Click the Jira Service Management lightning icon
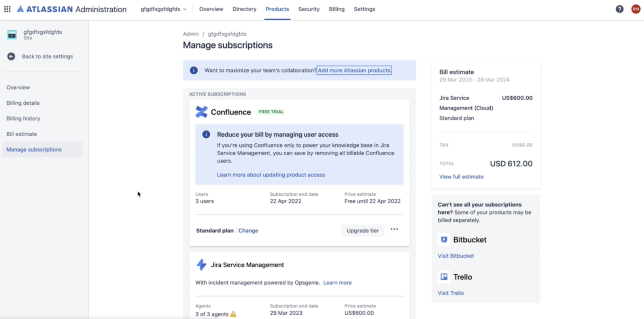Image resolution: width=644 pixels, height=319 pixels. tap(201, 265)
